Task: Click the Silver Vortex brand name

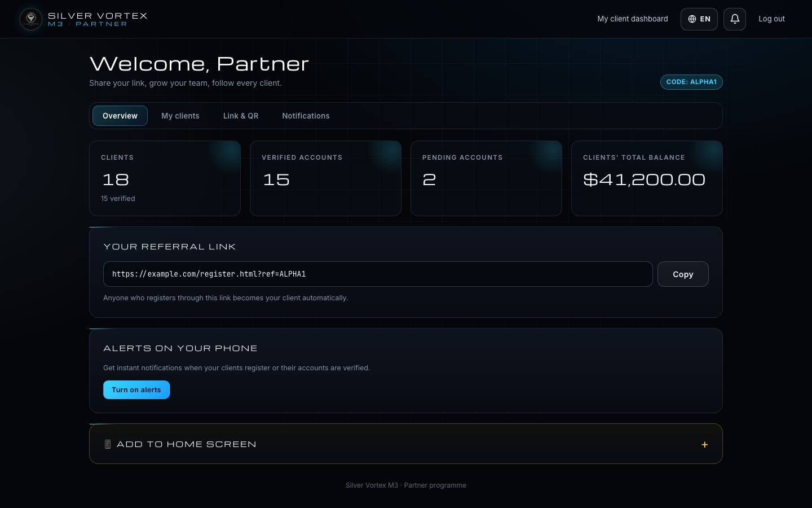Action: [x=98, y=16]
